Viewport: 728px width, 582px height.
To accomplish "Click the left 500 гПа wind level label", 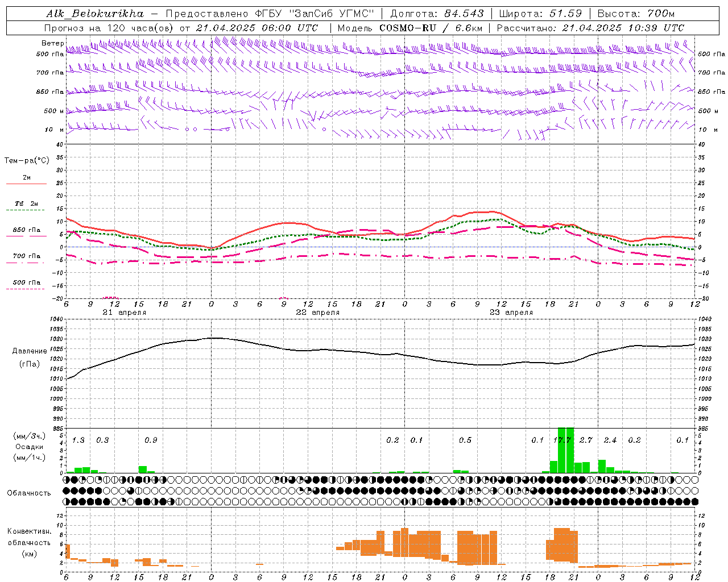I will 50,54.
